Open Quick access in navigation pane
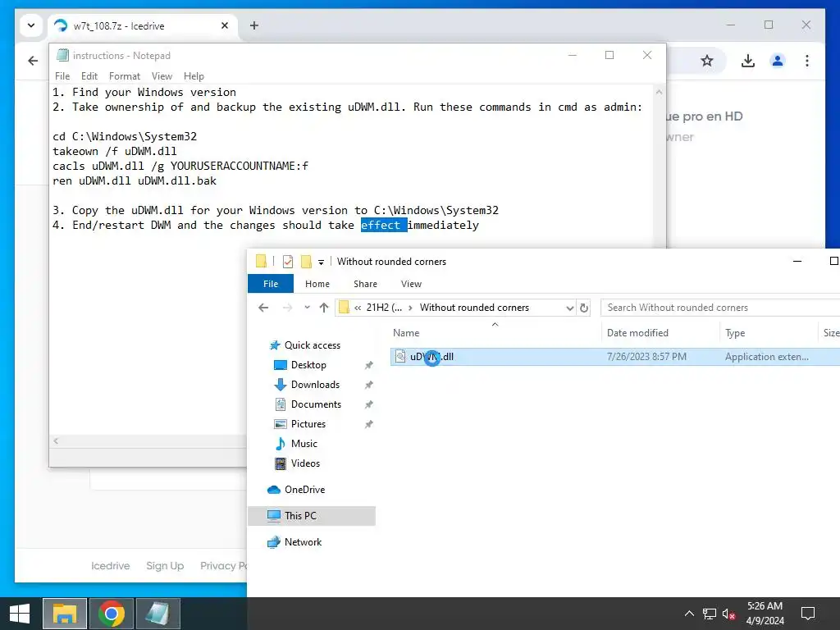Viewport: 840px width, 630px height. point(312,345)
